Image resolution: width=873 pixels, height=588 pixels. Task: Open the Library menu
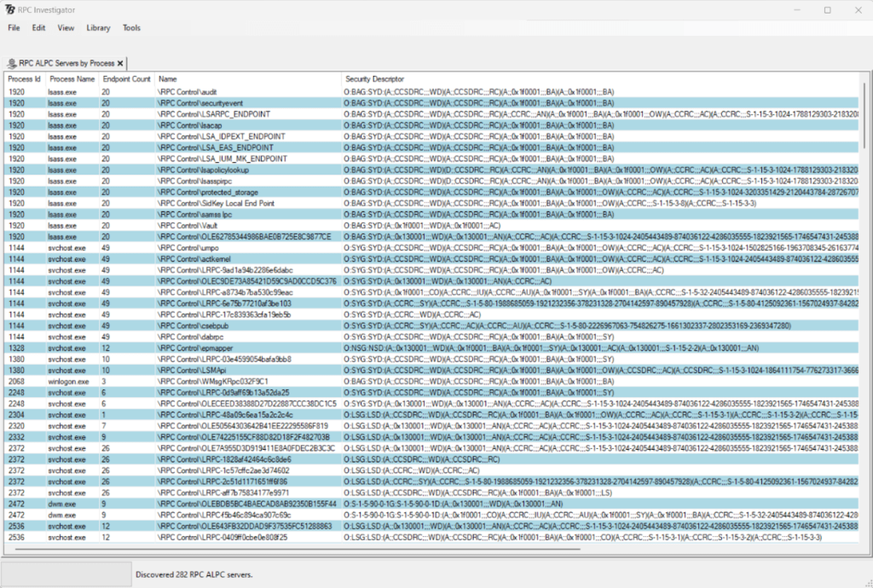click(98, 28)
